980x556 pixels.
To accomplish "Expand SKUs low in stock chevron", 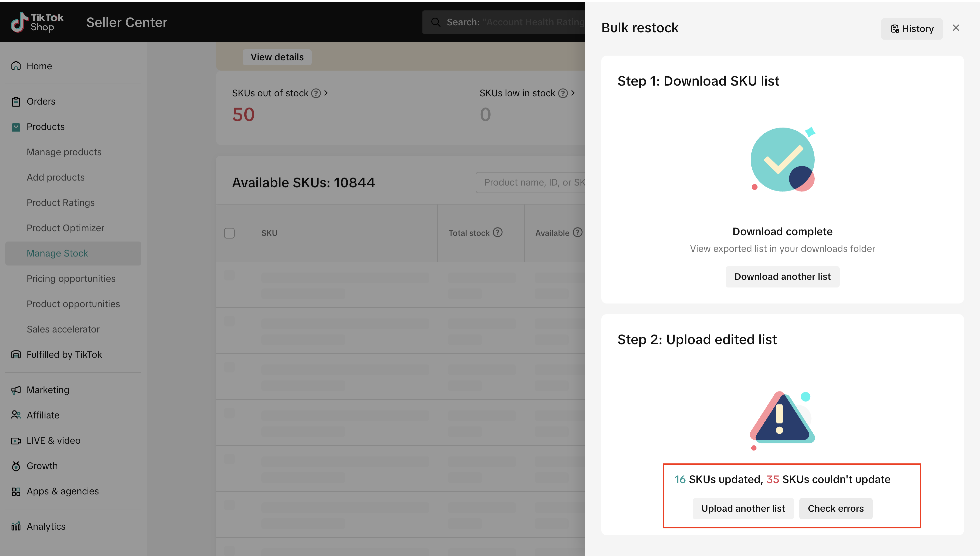I will pos(573,93).
